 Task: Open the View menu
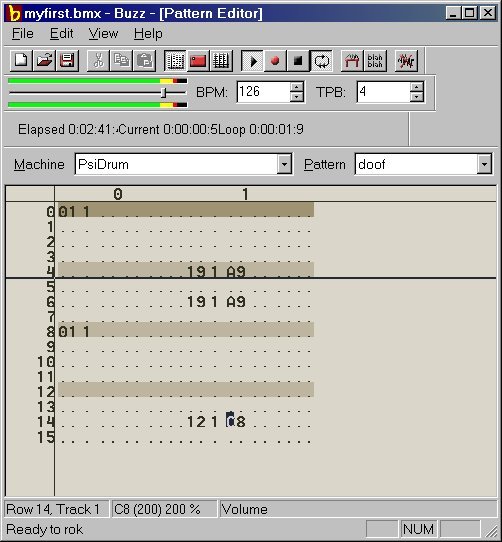click(x=103, y=34)
